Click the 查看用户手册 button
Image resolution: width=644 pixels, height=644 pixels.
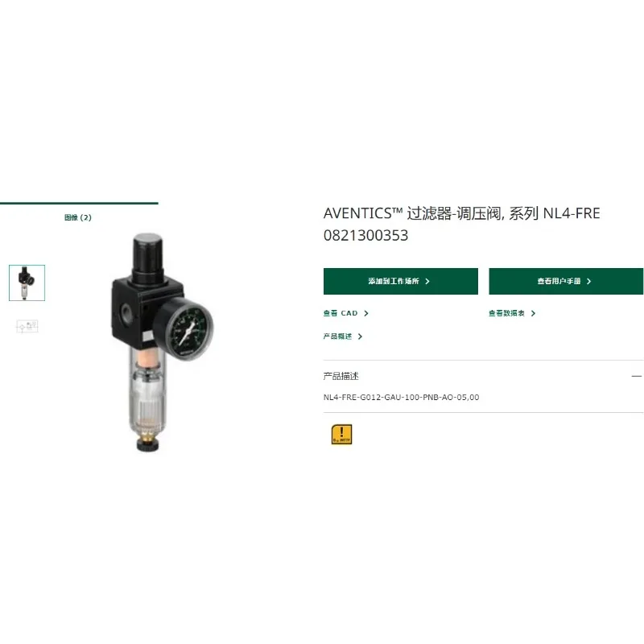(x=566, y=281)
